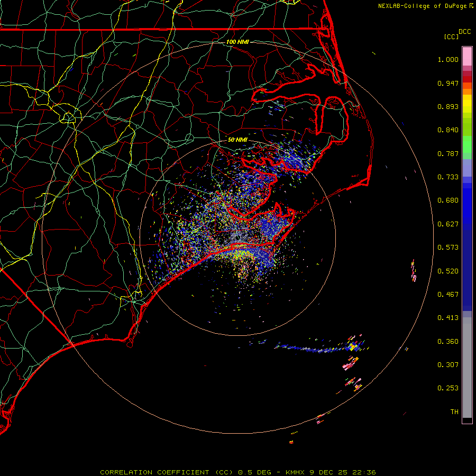The image size is (476, 476).
Task: Click the 0.627 color scale value
Action: tap(448, 224)
